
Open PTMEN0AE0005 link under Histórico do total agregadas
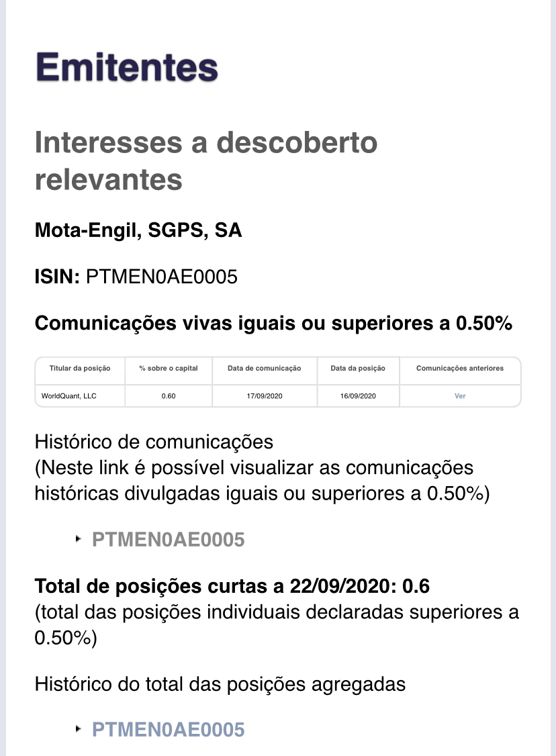pyautogui.click(x=168, y=730)
